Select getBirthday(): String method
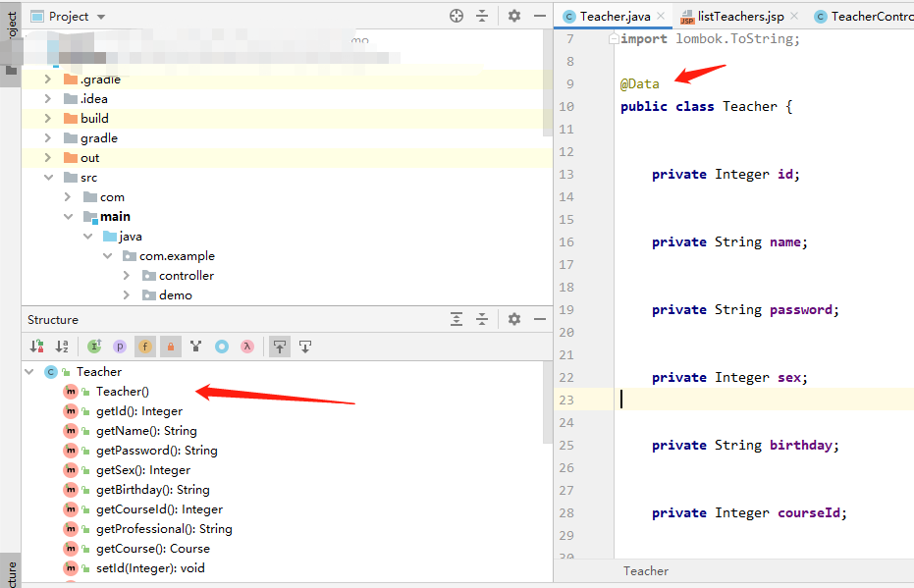The height and width of the screenshot is (588, 914). tap(153, 490)
